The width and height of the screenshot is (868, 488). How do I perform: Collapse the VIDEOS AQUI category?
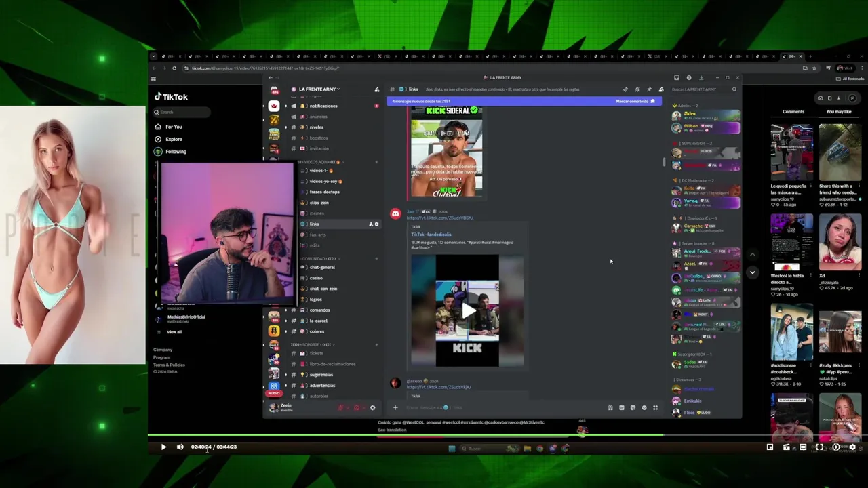point(320,162)
